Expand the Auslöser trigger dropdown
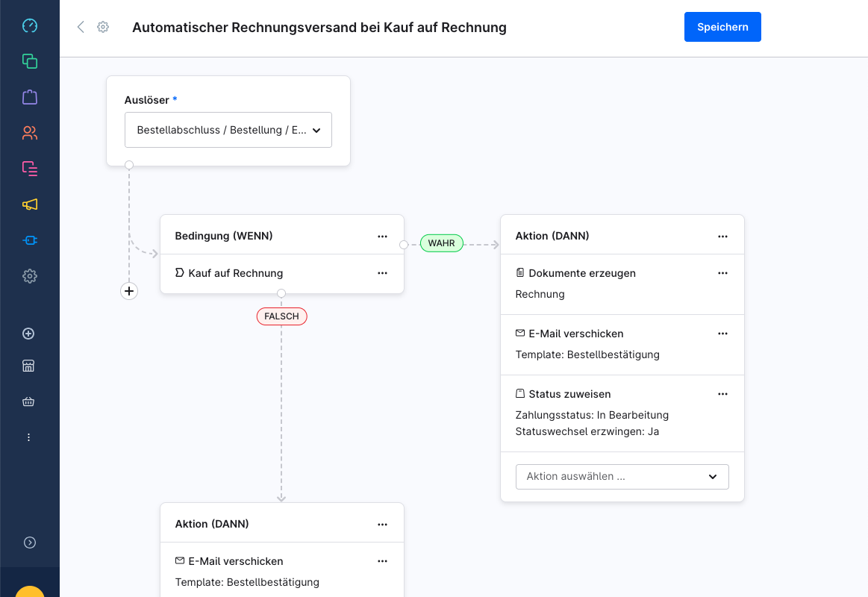The image size is (868, 597). (228, 130)
